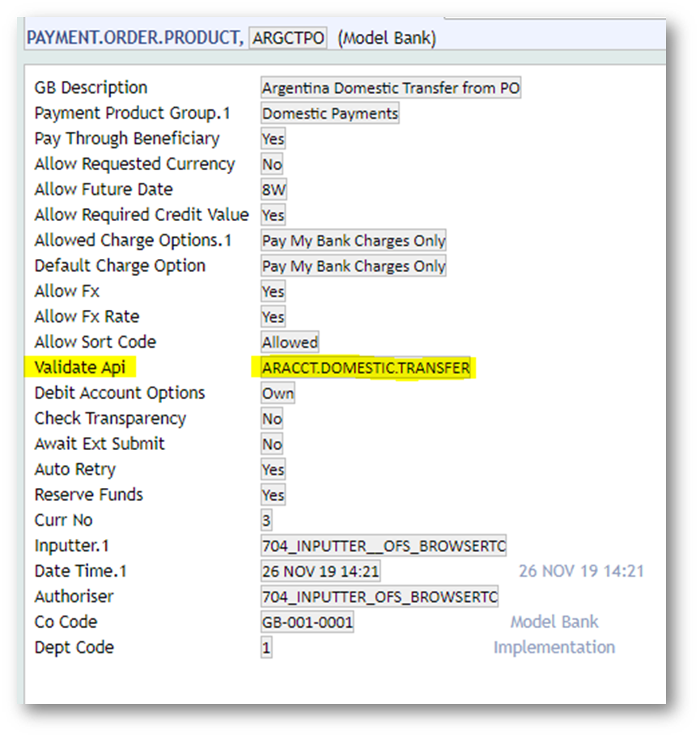700x738 pixels.
Task: Click the Allow Future Date 8W field
Action: pos(274,189)
